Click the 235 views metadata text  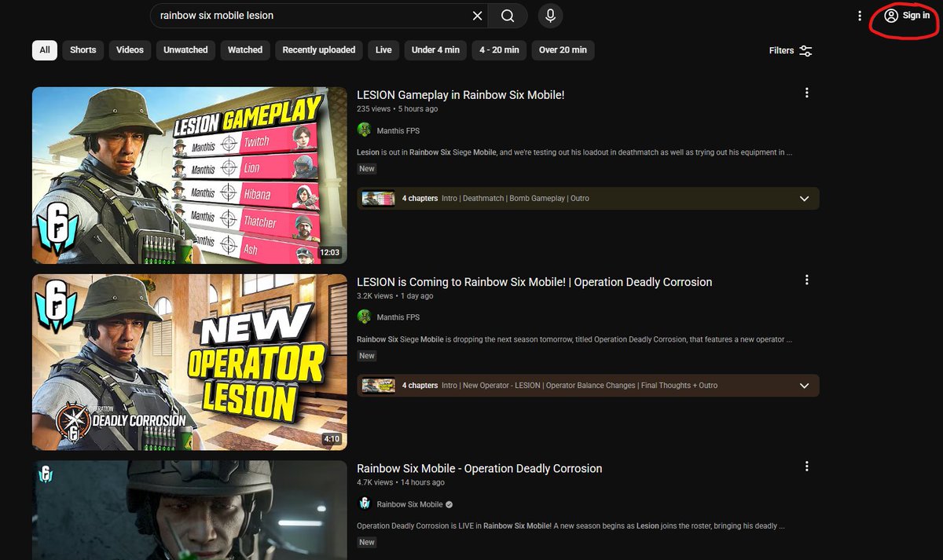pos(373,109)
